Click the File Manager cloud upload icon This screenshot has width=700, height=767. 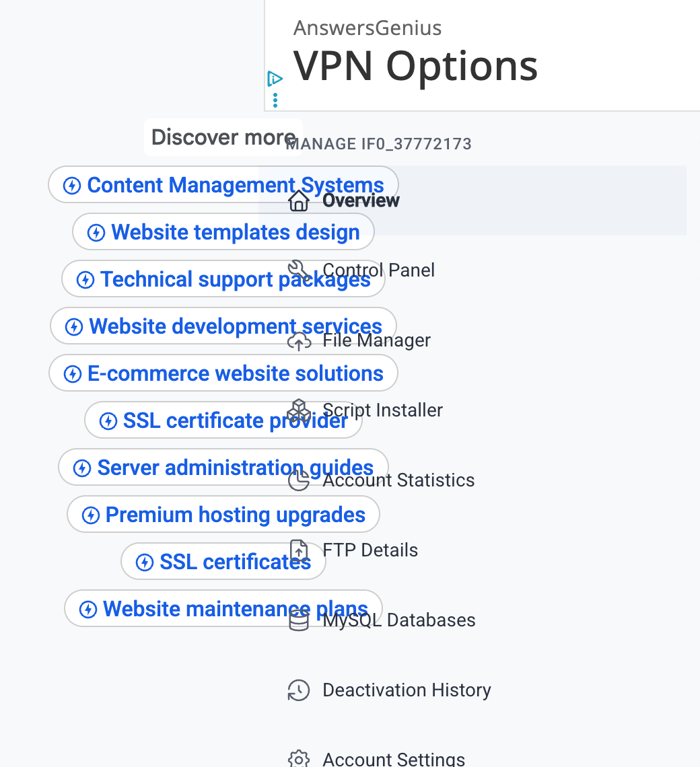299,342
